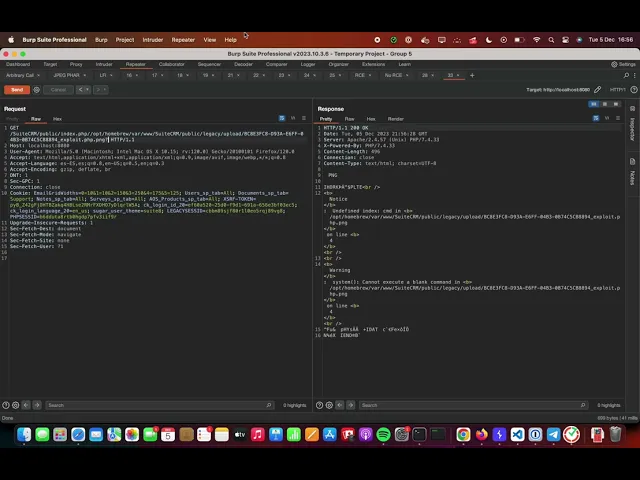
Task: Close the No RCE repeater tab
Action: pyautogui.click(x=407, y=76)
